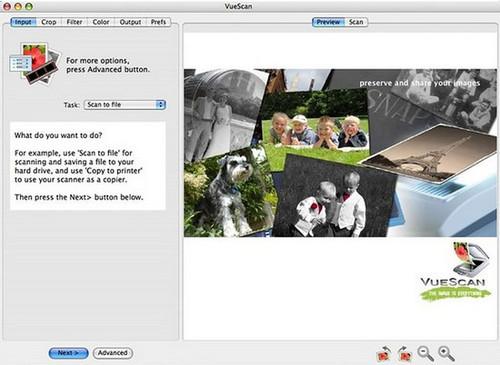The height and width of the screenshot is (365, 500).
Task: Zoom out with the minus magnifier
Action: coord(426,354)
